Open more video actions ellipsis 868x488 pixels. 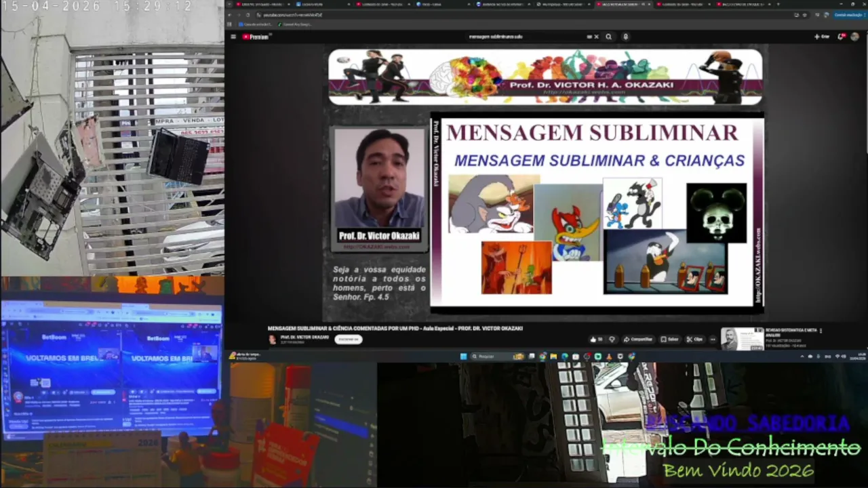coord(712,339)
